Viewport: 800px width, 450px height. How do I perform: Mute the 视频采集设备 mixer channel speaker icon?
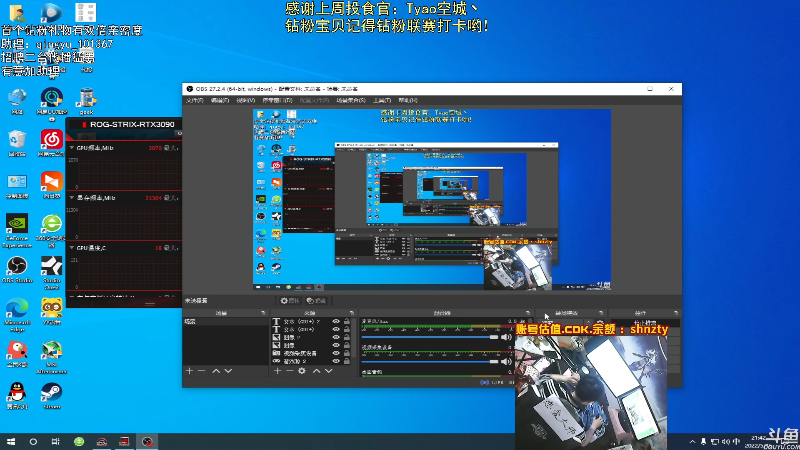[x=506, y=361]
